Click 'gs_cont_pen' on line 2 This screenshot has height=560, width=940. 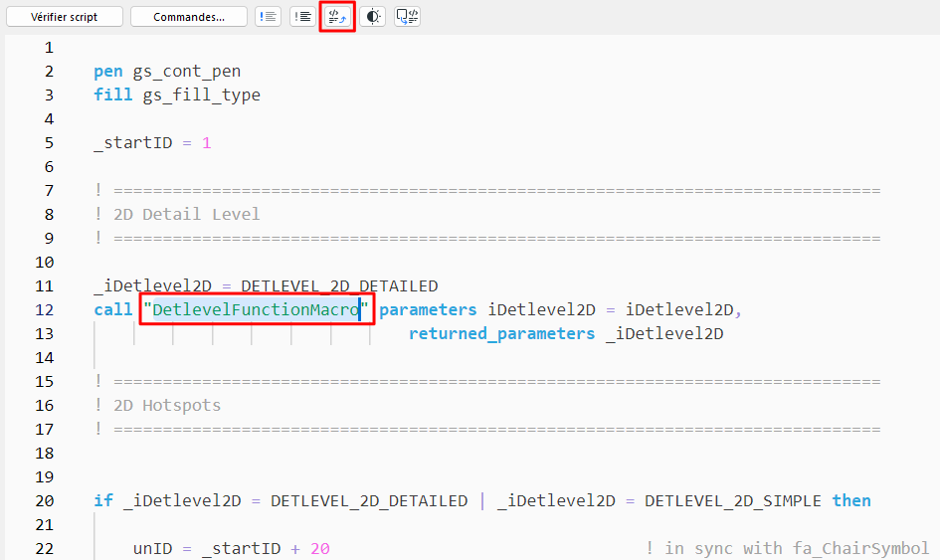(186, 72)
